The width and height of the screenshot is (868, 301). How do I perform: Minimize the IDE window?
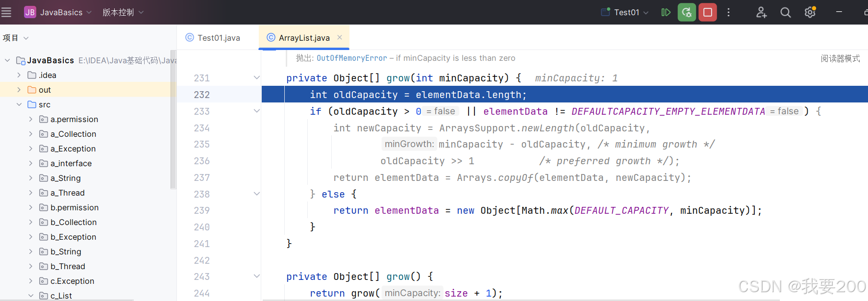(x=839, y=12)
